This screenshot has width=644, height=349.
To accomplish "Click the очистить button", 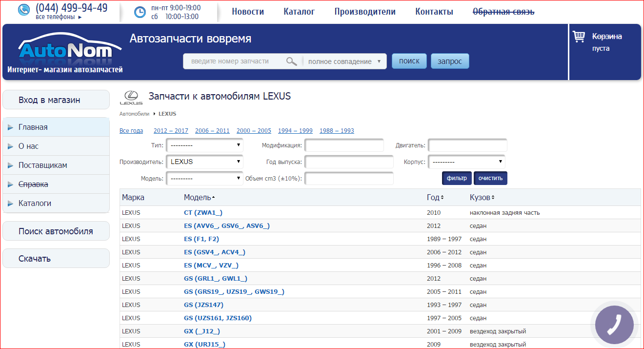I will pos(490,178).
